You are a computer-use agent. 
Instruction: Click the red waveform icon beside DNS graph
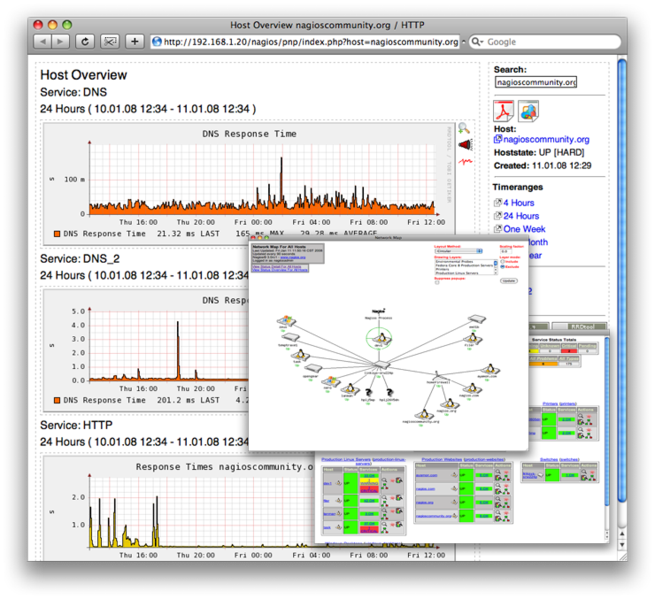point(465,160)
